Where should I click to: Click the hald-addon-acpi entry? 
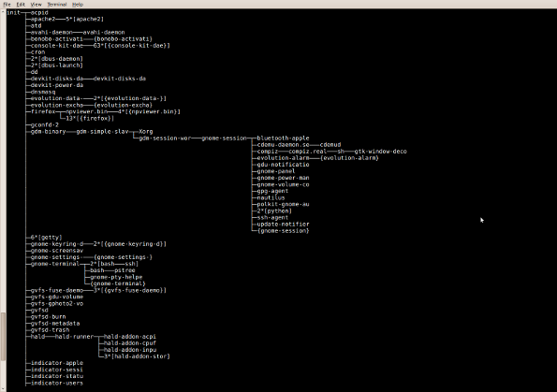click(130, 336)
